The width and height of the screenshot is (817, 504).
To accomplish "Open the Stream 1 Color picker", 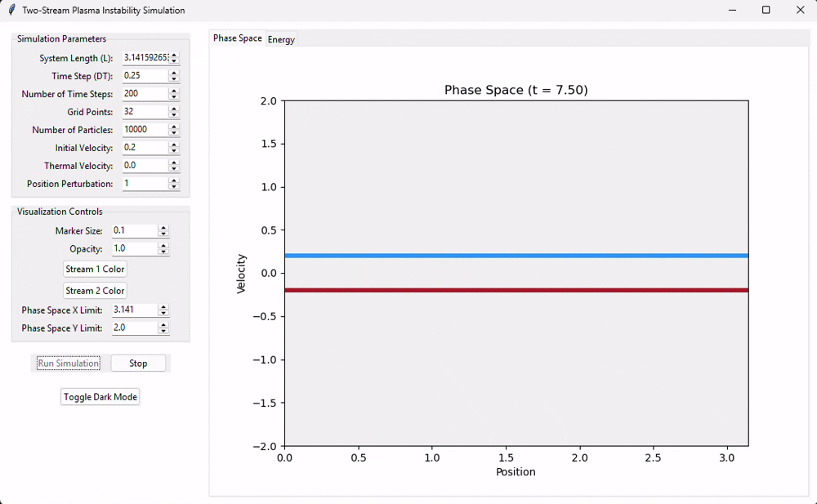I will 95,269.
